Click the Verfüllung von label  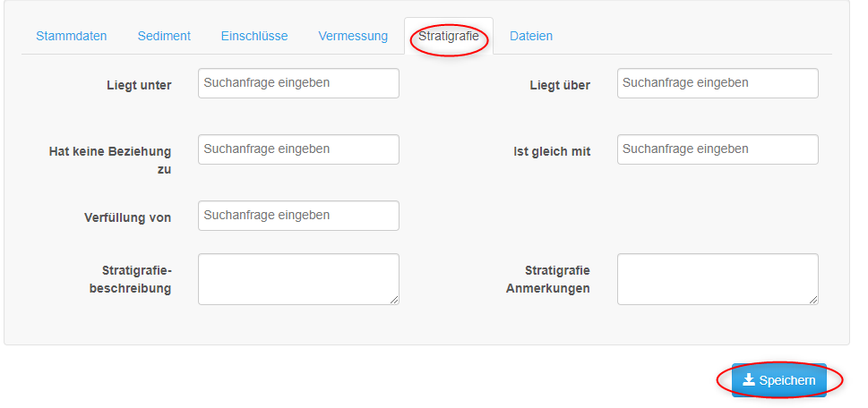pyautogui.click(x=127, y=217)
